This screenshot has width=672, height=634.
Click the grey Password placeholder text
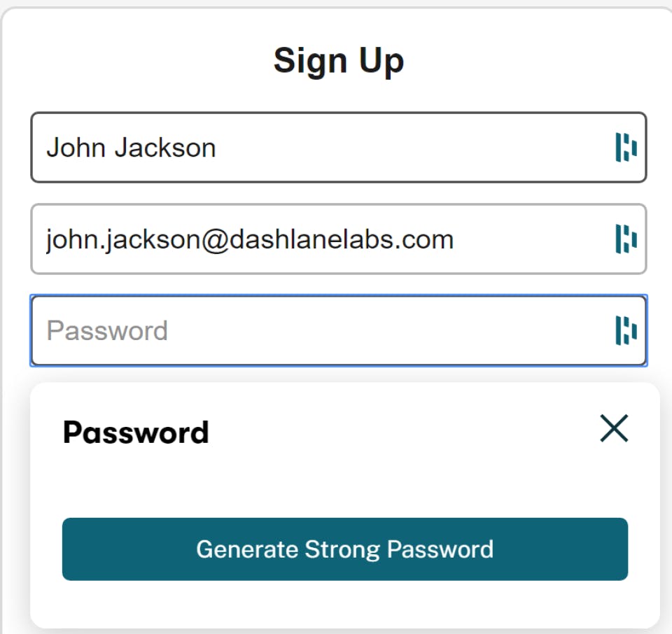coord(107,330)
